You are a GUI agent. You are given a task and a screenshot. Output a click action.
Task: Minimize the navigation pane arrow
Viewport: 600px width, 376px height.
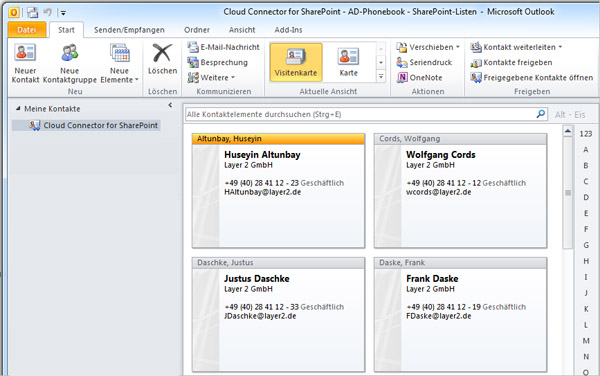pos(170,105)
